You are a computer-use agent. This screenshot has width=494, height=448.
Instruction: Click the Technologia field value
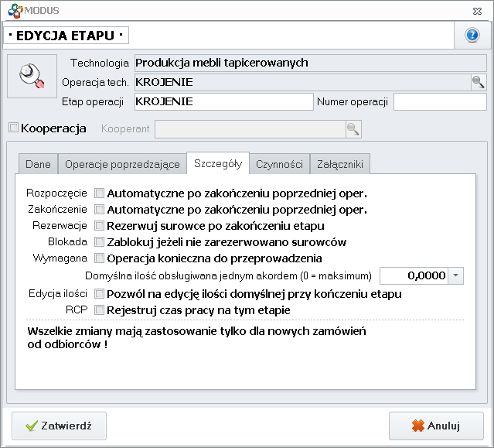click(x=311, y=63)
